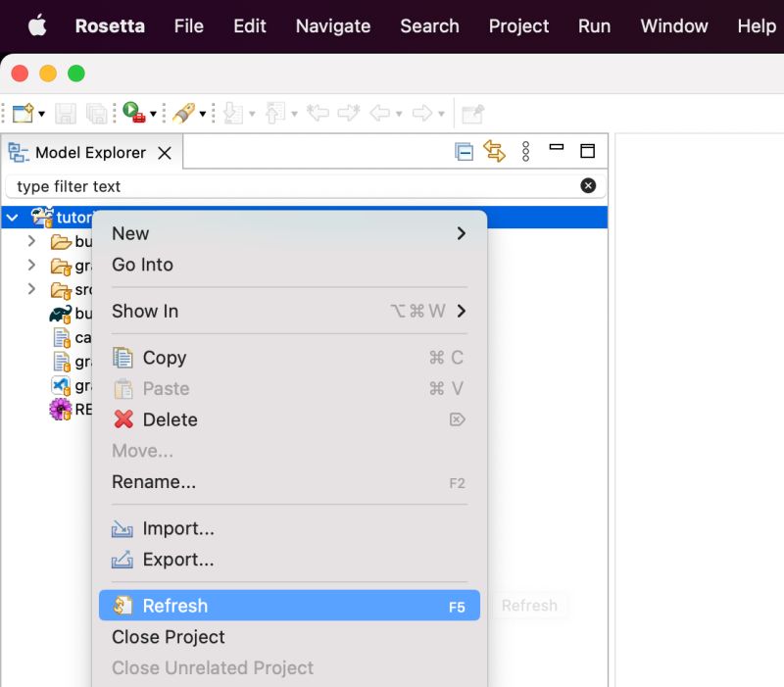Image resolution: width=784 pixels, height=687 pixels.
Task: Click the Next Annotation toolbar icon
Action: point(233,113)
